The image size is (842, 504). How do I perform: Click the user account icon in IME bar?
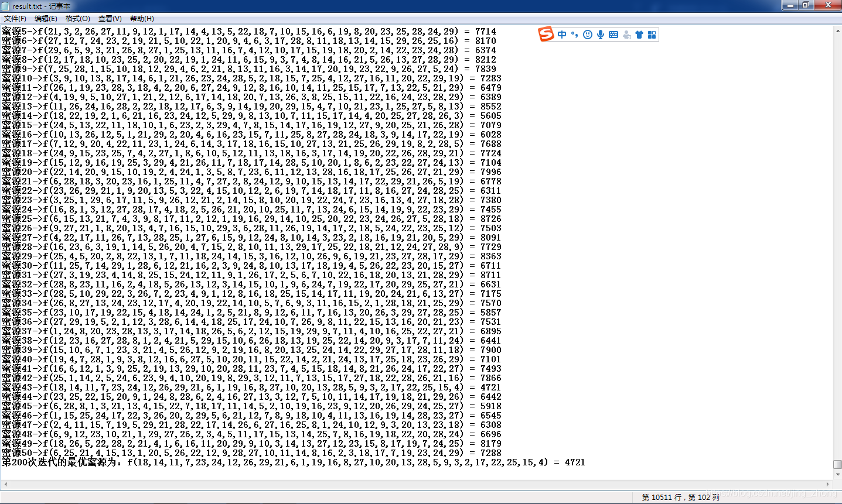click(x=626, y=35)
